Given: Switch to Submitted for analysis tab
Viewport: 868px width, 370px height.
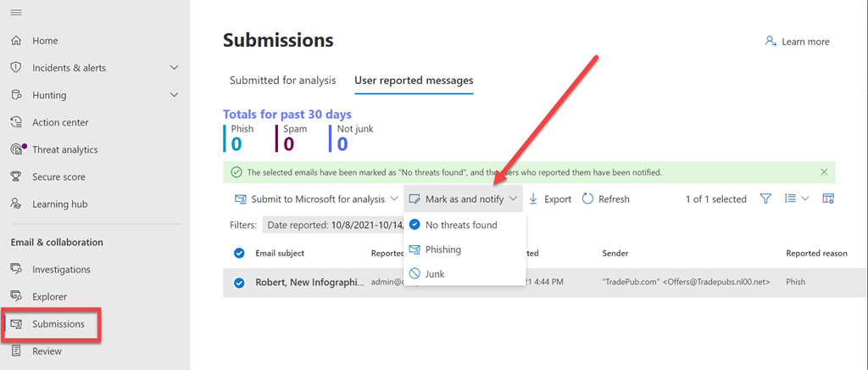Looking at the screenshot, I should (282, 81).
